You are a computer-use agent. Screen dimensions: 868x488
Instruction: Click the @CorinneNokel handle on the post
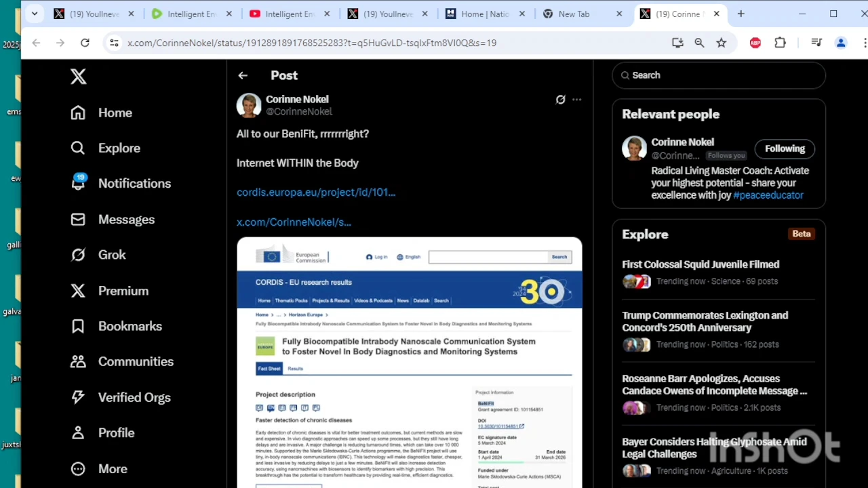click(x=298, y=112)
